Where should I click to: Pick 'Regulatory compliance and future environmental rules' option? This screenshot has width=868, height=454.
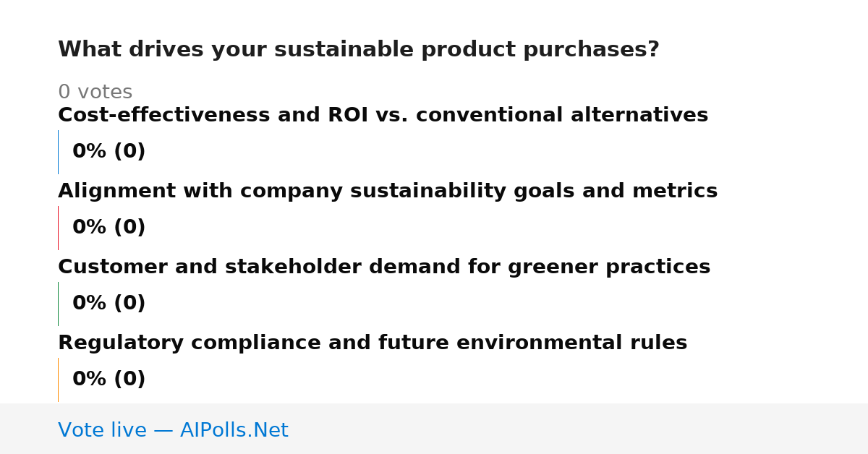click(x=373, y=343)
